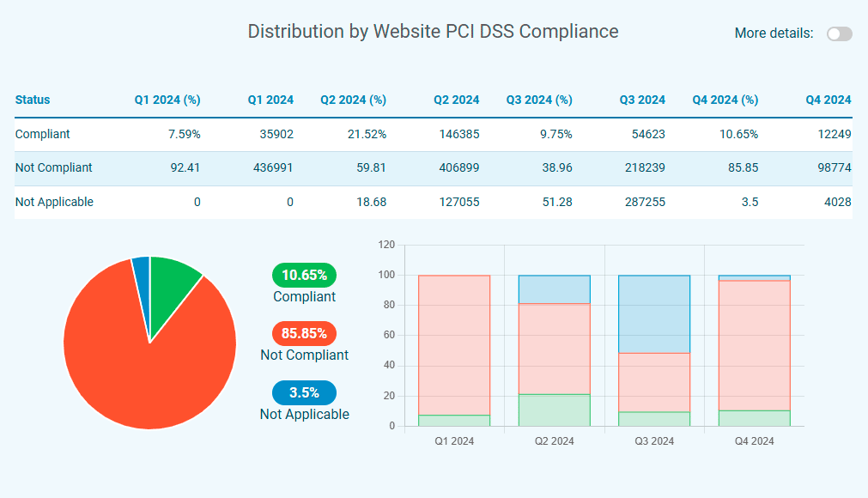Select the Not Applicable table row label
This screenshot has width=868, height=498.
pos(54,202)
